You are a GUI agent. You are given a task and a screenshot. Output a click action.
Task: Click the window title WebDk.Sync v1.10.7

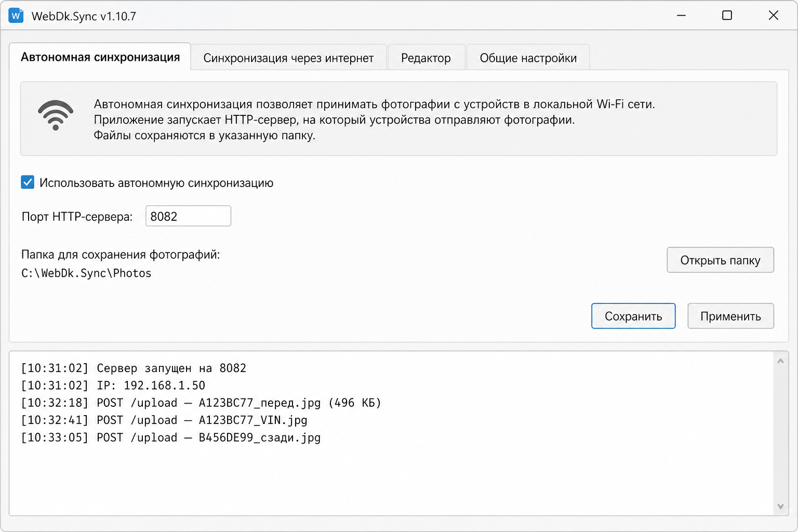[x=84, y=16]
